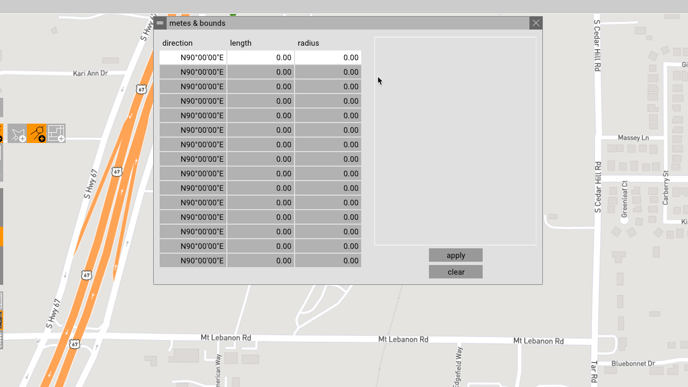Click the empty parcel preview pane

pyautogui.click(x=455, y=141)
